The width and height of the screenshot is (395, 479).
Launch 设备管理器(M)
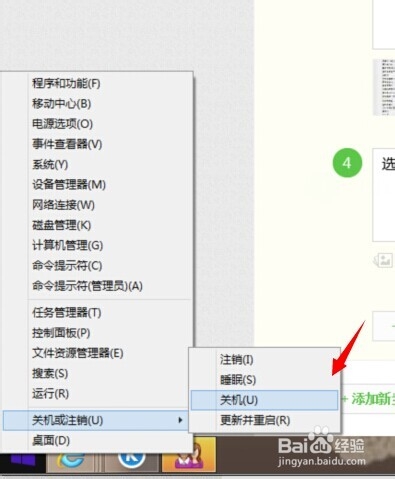coord(97,185)
